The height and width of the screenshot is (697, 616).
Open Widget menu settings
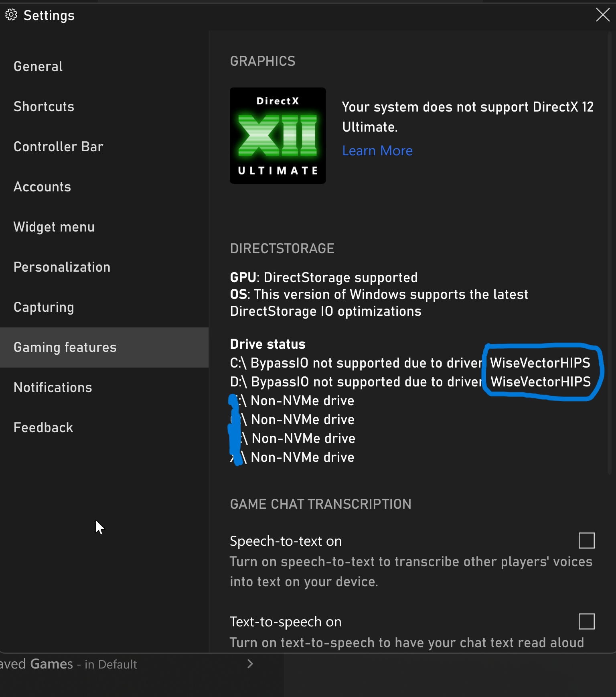[x=54, y=227]
